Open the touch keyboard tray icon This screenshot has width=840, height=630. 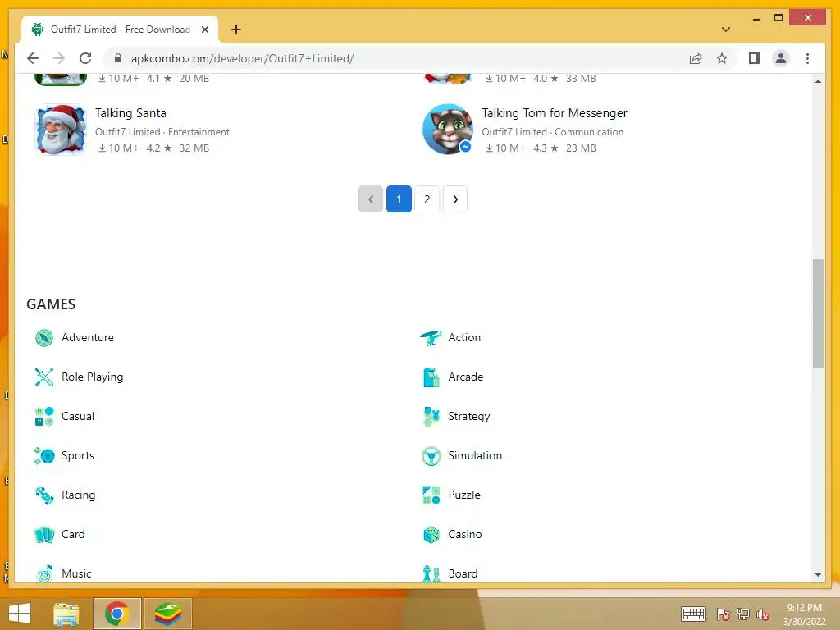click(693, 614)
